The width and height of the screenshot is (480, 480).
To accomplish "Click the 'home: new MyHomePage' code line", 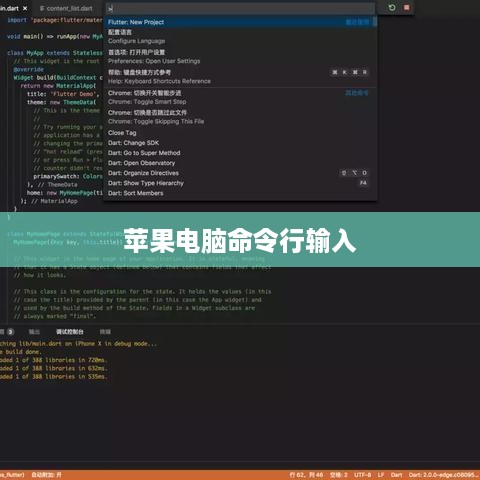I will [x=65, y=193].
